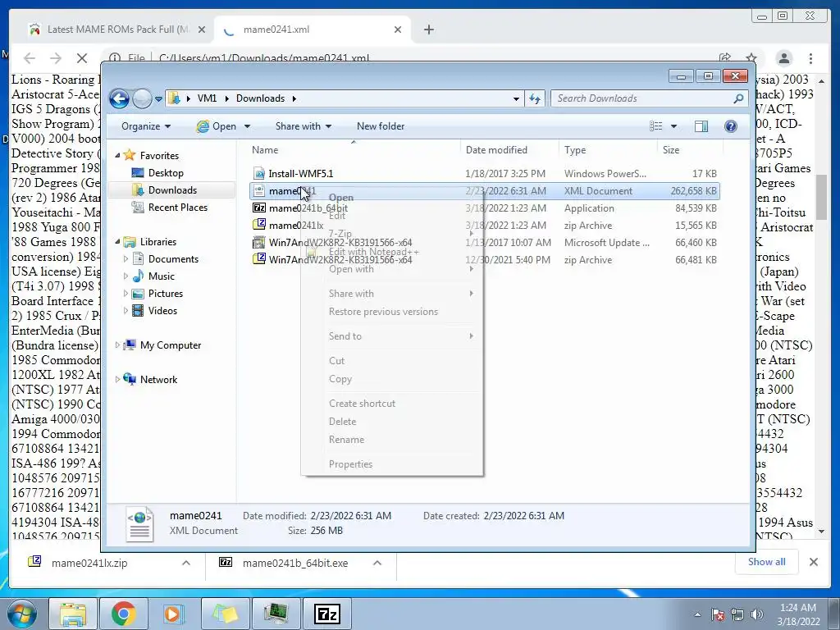The width and height of the screenshot is (840, 630).
Task: Select Network in navigation pane
Action: (158, 380)
